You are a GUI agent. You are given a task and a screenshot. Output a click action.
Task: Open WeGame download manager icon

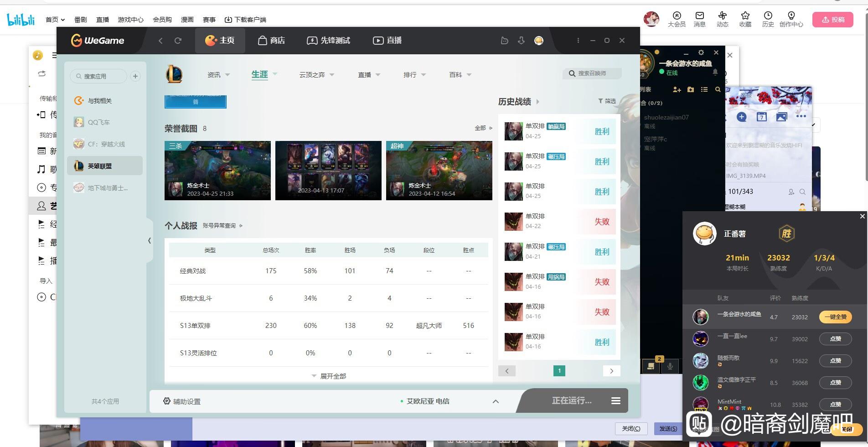521,41
